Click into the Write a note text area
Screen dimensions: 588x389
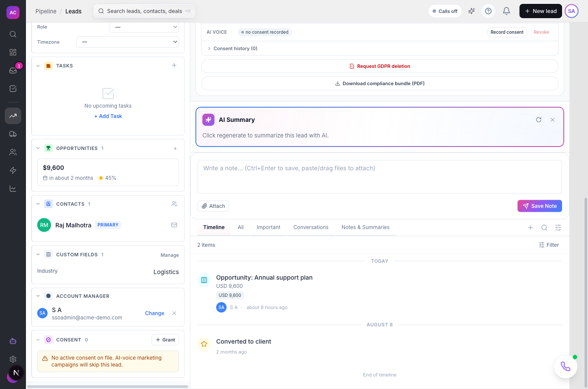click(380, 177)
